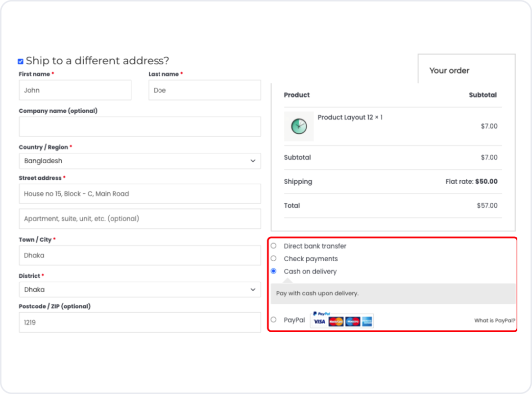The height and width of the screenshot is (394, 532).
Task: Click the clock product thumbnail image
Action: [x=299, y=126]
